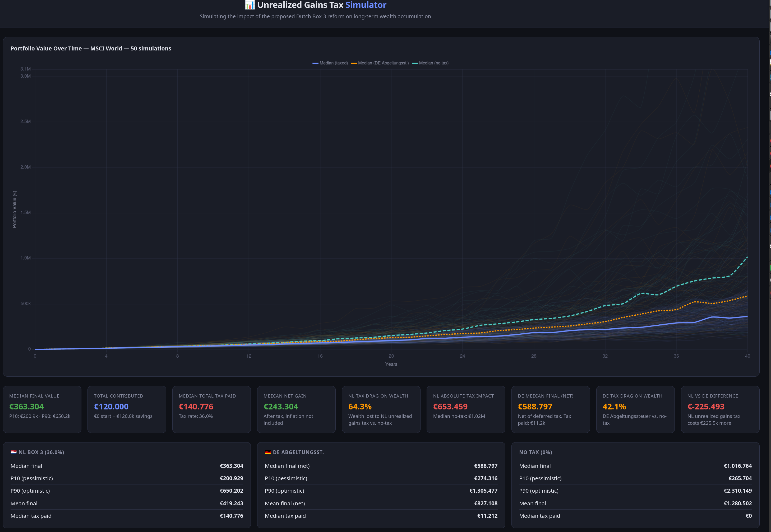Select the Median Net Gain card

coord(296,409)
